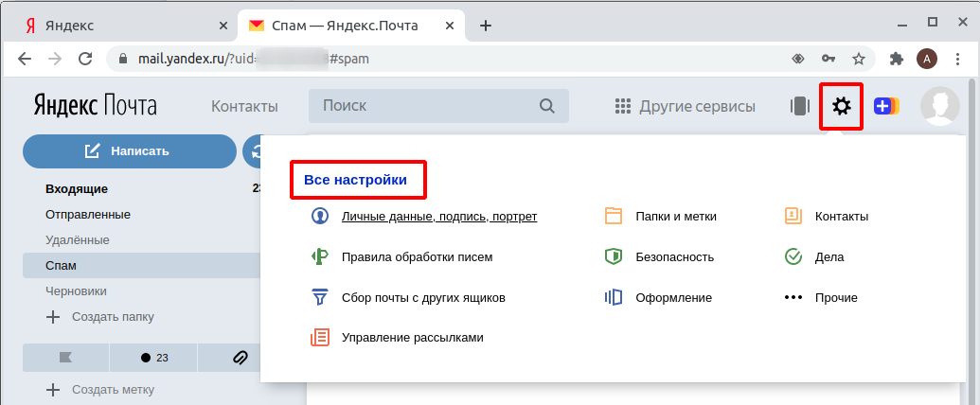This screenshot has width=980, height=405.
Task: Click the Прочие three dots icon
Action: 793,297
